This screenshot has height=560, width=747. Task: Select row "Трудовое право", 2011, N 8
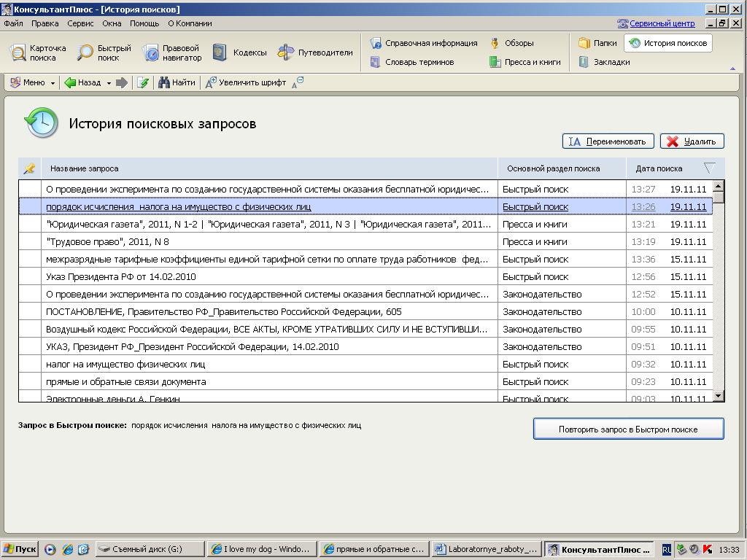point(365,242)
